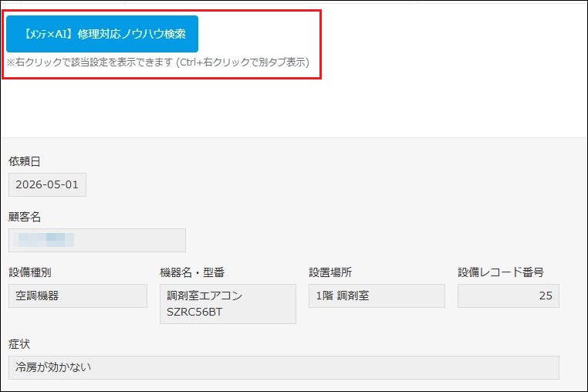The height and width of the screenshot is (392, 588).
Task: Click the 設置場所 field showing 1階 調剤室
Action: (377, 296)
